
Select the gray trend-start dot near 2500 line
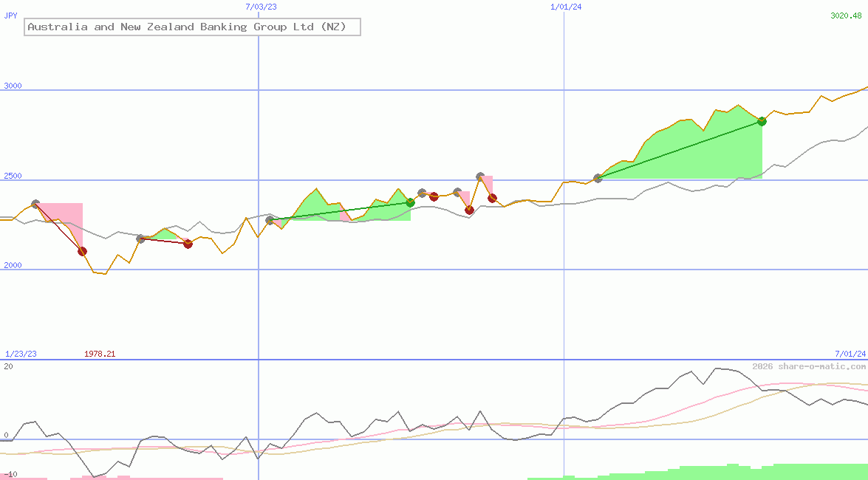[598, 178]
